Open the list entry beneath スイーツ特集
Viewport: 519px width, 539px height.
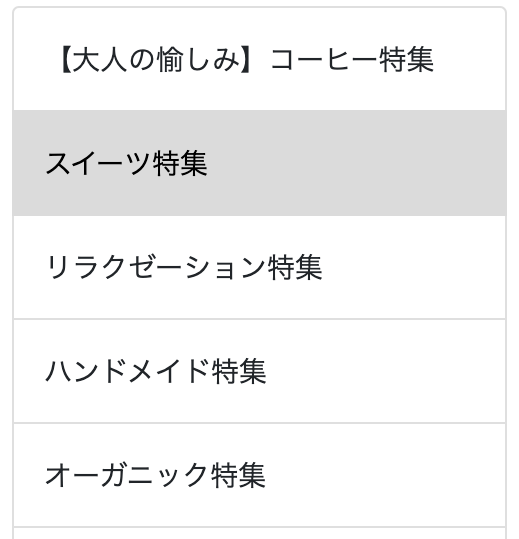260,267
